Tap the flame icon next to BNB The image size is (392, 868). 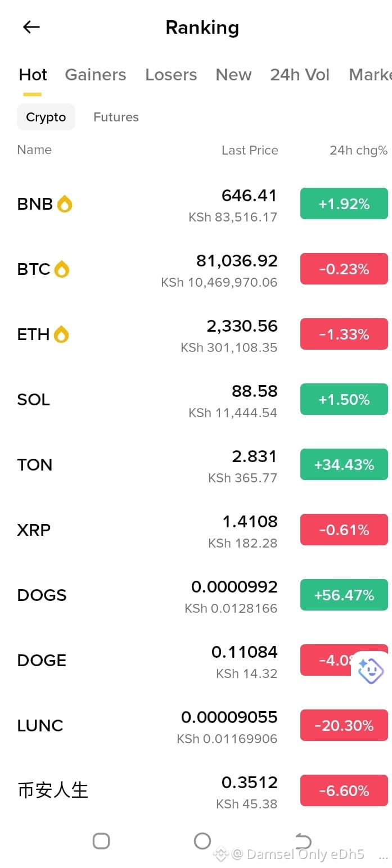pyautogui.click(x=65, y=204)
